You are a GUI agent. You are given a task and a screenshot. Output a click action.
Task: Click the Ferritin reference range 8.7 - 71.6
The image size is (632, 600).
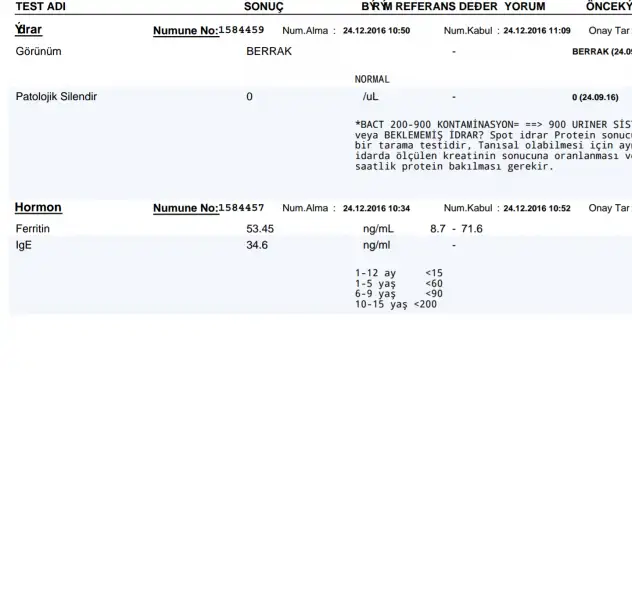click(x=456, y=229)
